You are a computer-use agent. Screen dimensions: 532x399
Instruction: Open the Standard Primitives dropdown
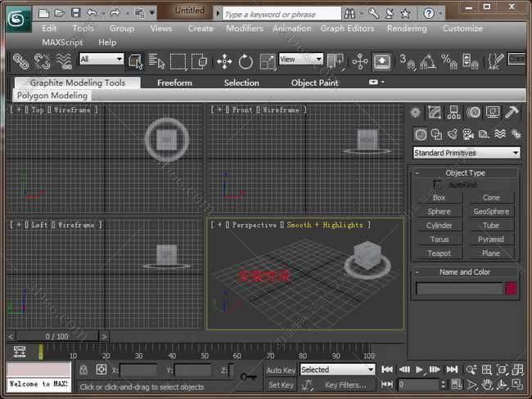tap(467, 153)
